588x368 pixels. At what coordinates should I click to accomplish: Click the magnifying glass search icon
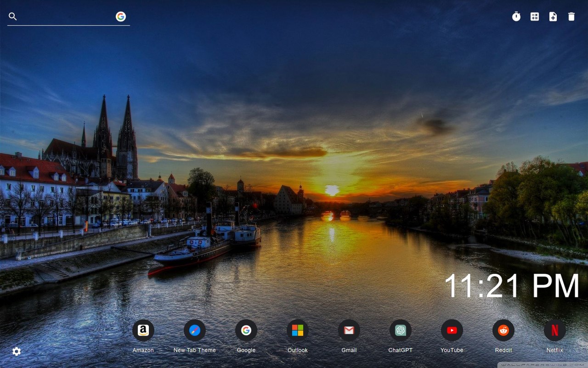pyautogui.click(x=13, y=17)
